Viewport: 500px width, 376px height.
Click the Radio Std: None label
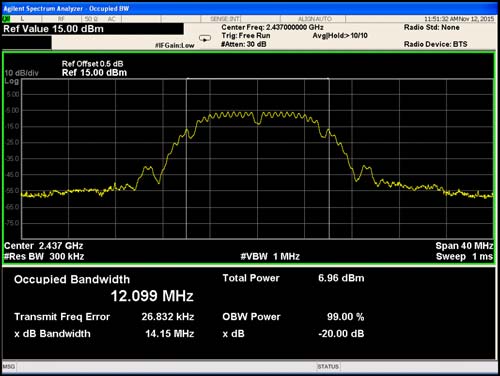[432, 27]
